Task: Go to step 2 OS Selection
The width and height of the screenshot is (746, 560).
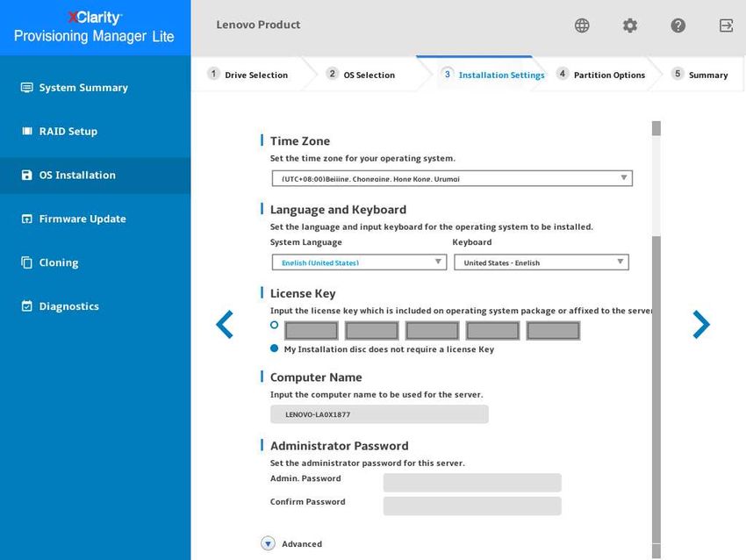Action: point(361,75)
